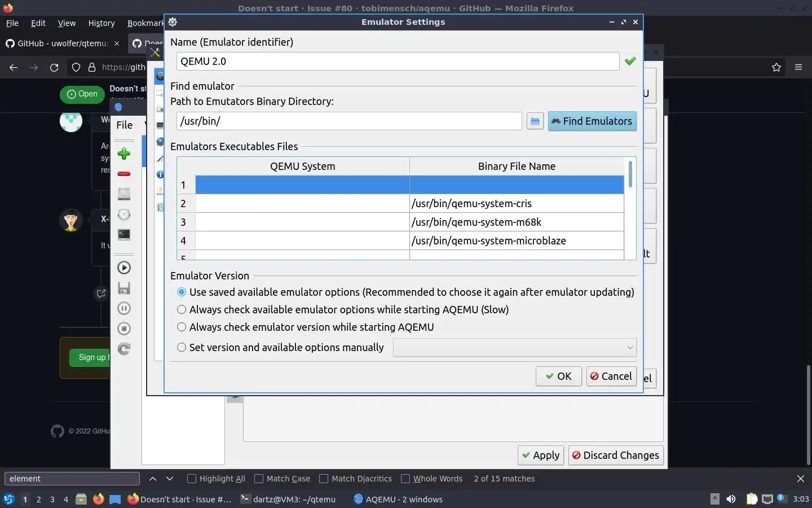Viewport: 812px width, 508px height.
Task: Click the gear icon in Emulator Settings titlebar
Action: point(173,22)
